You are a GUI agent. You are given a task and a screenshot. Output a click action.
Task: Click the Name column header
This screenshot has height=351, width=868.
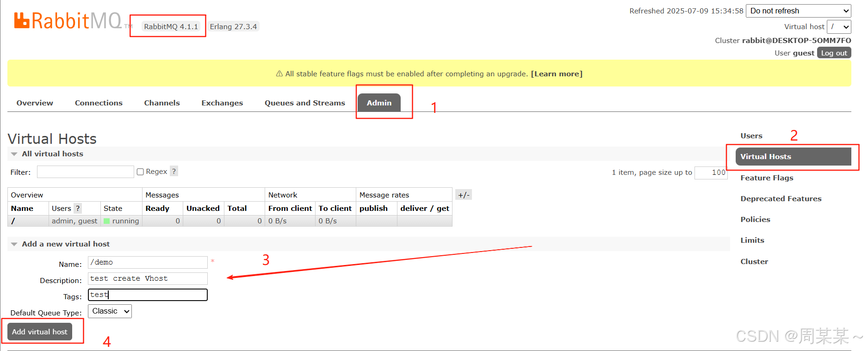tap(22, 208)
